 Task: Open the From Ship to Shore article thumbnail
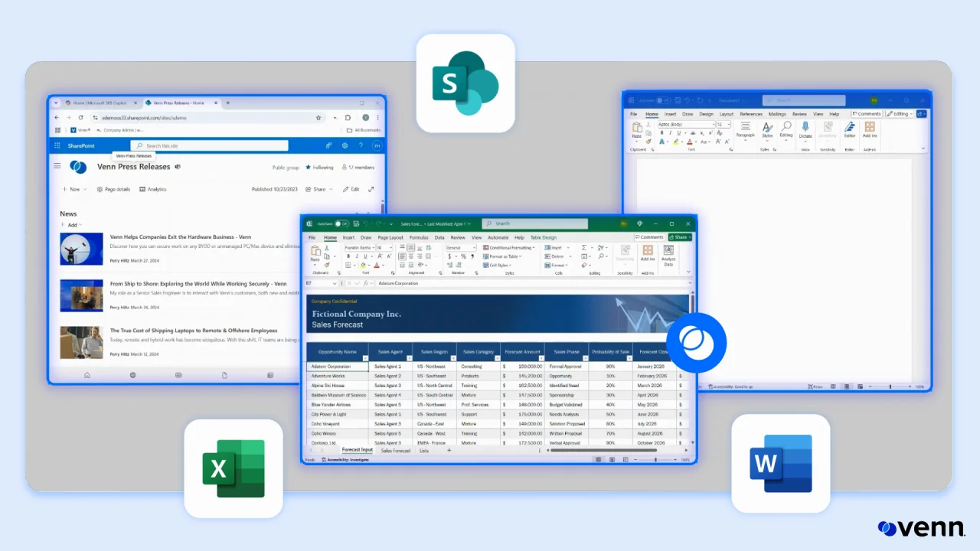point(81,295)
